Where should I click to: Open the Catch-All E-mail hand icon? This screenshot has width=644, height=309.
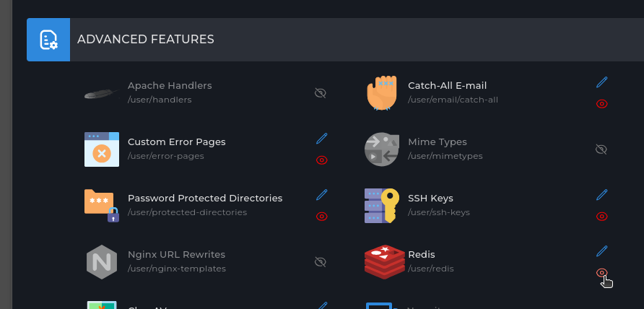coord(381,92)
